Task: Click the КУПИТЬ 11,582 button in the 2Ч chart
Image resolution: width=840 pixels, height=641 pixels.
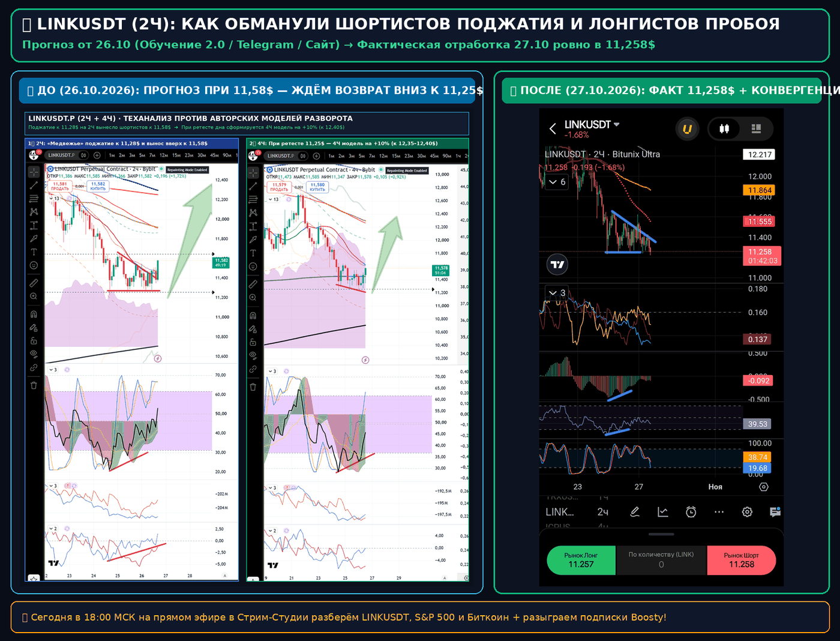Action: pyautogui.click(x=98, y=186)
